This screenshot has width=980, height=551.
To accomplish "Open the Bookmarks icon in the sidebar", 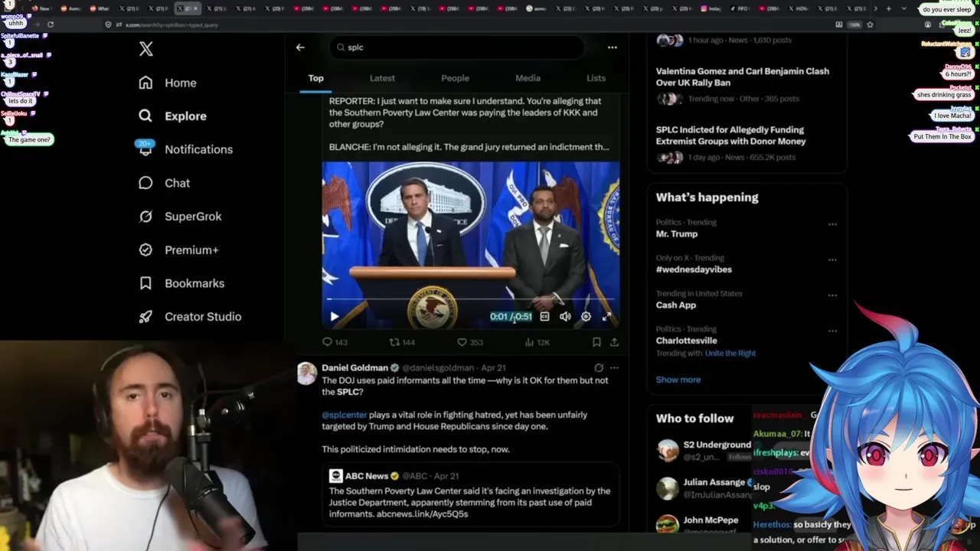I will pos(145,283).
